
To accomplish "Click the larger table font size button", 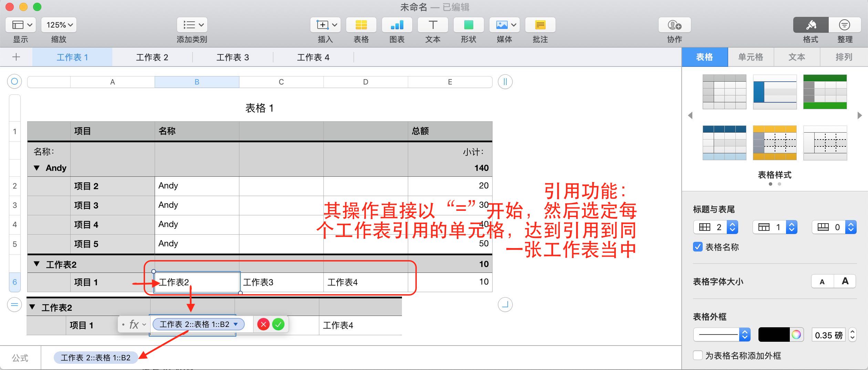I will click(845, 281).
